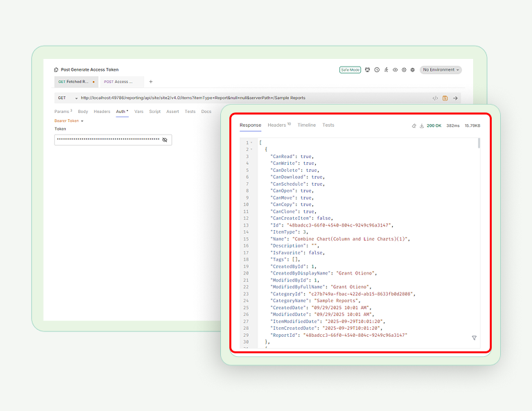This screenshot has height=411, width=532.
Task: Collapse JSON fold arrow on line 1
Action: click(251, 143)
